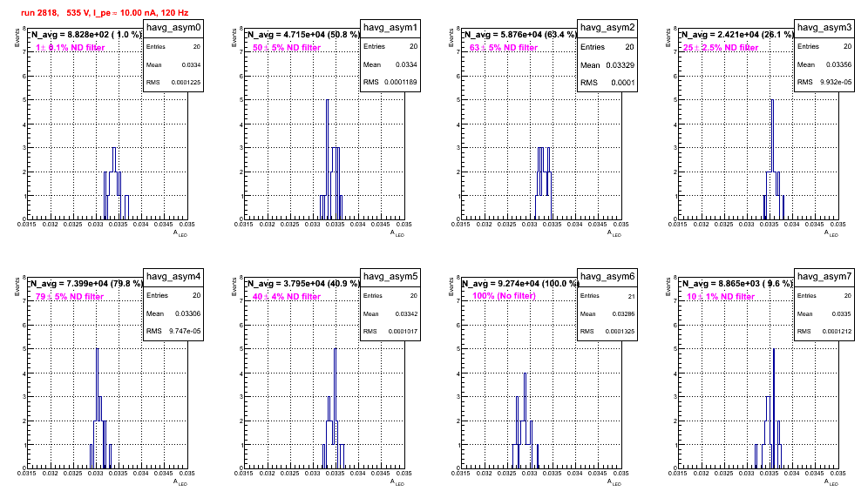Click the A_LED axis label under havg_asym7 plot
Viewport: 868px width, 498px height.
click(831, 482)
